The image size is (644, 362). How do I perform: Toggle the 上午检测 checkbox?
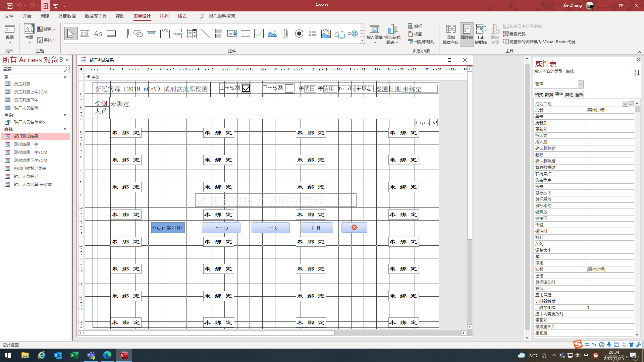246,88
